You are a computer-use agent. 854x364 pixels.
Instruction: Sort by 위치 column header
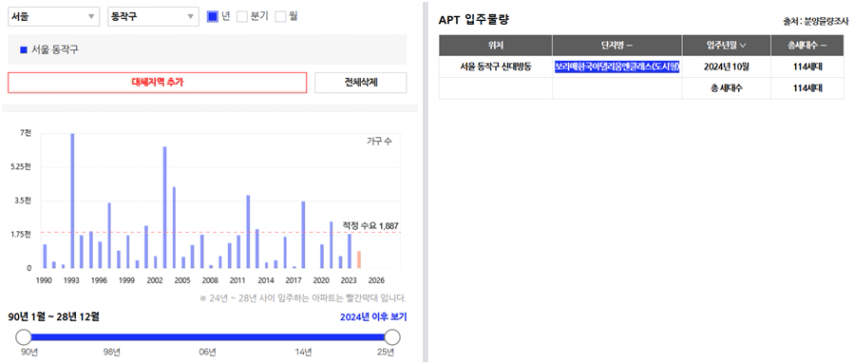[496, 45]
